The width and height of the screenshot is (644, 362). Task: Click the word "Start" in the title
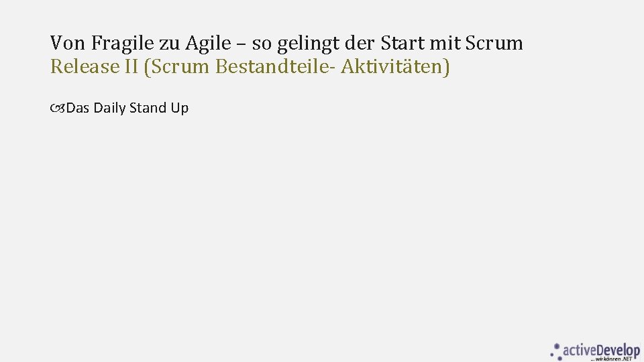(x=402, y=44)
